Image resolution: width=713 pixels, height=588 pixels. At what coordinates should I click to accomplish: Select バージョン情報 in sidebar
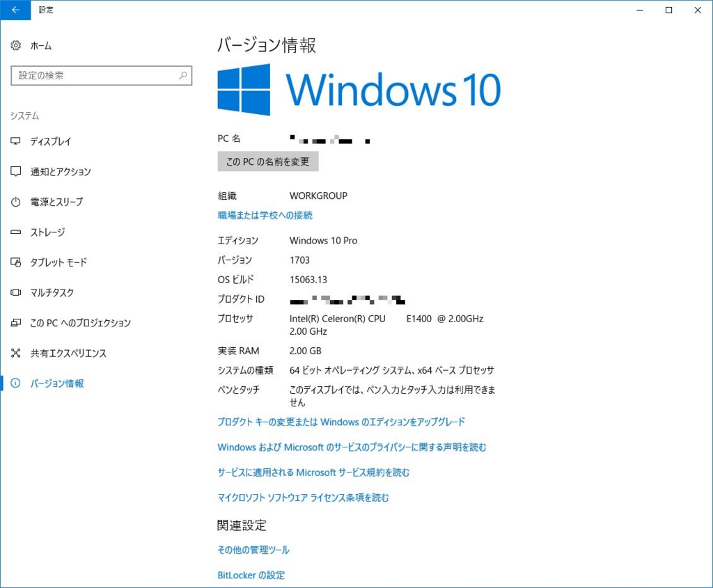pos(57,383)
